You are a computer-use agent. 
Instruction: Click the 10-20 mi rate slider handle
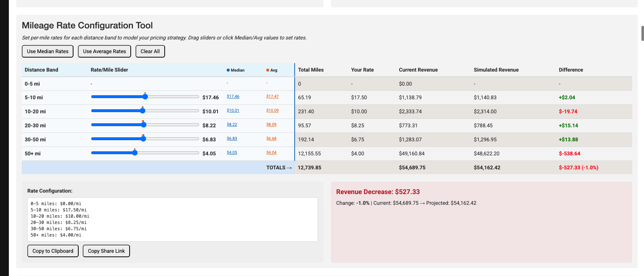click(143, 111)
